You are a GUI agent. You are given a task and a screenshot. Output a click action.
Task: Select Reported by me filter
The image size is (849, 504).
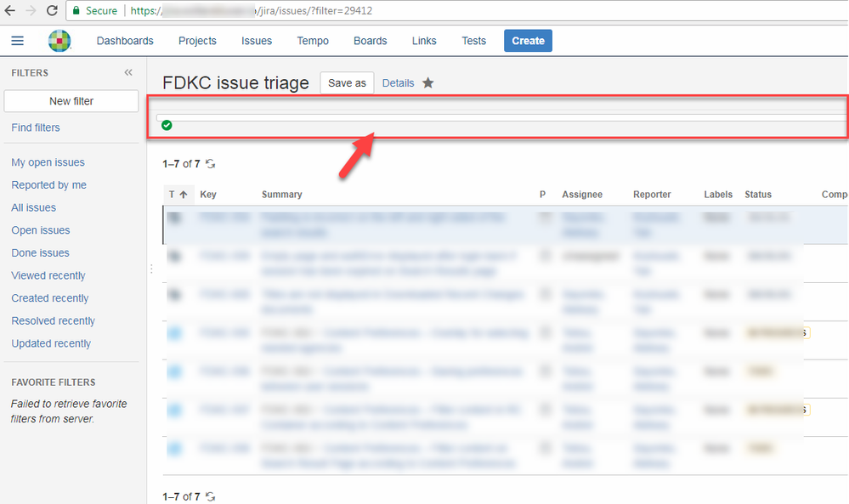48,185
